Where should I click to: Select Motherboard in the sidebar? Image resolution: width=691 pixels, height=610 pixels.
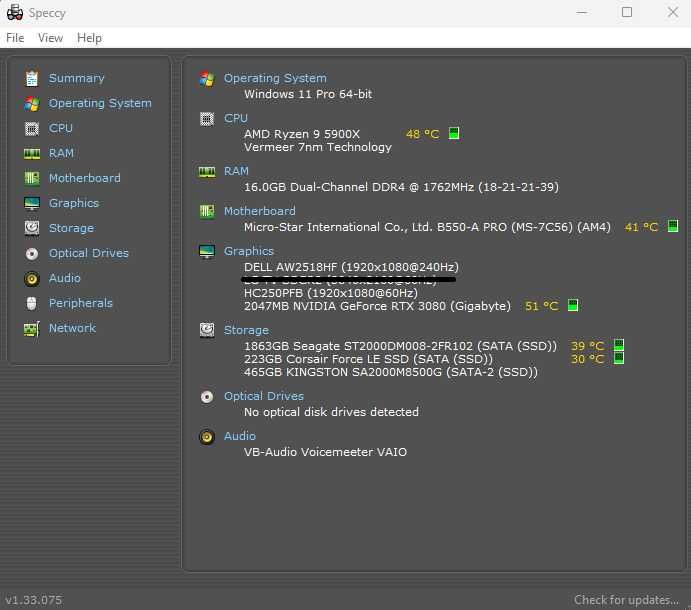84,178
